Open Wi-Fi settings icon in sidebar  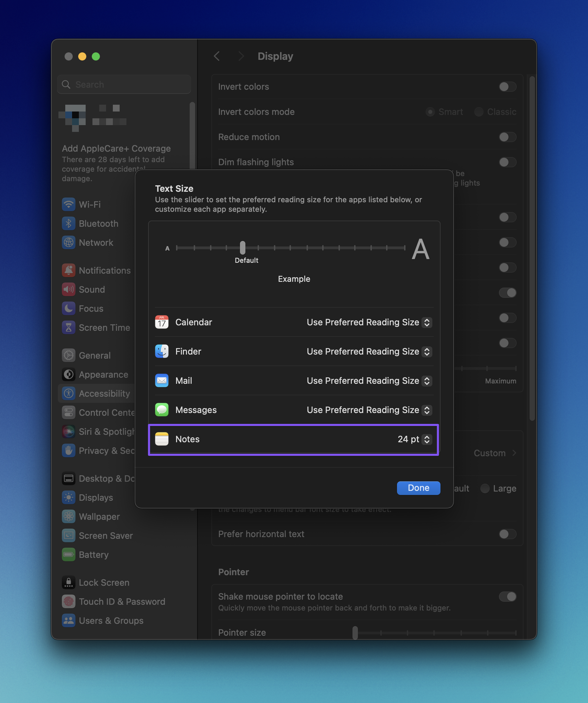pos(69,204)
